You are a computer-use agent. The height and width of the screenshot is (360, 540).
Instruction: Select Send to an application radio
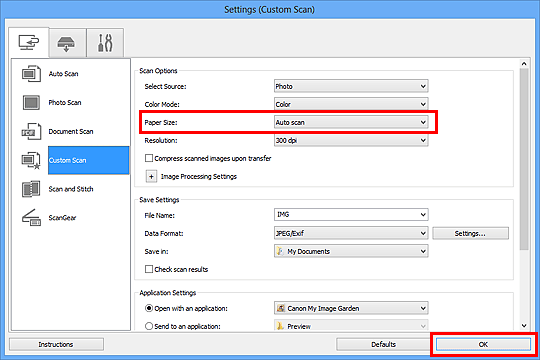click(x=149, y=326)
